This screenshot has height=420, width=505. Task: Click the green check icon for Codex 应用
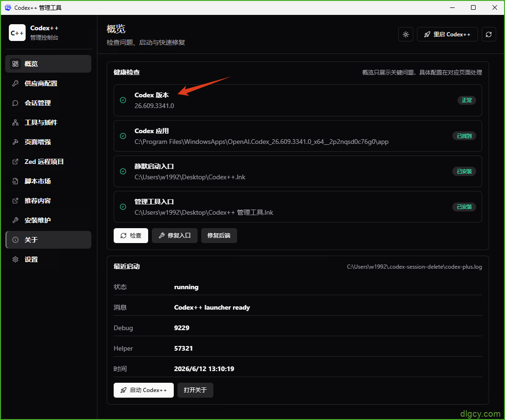(123, 136)
